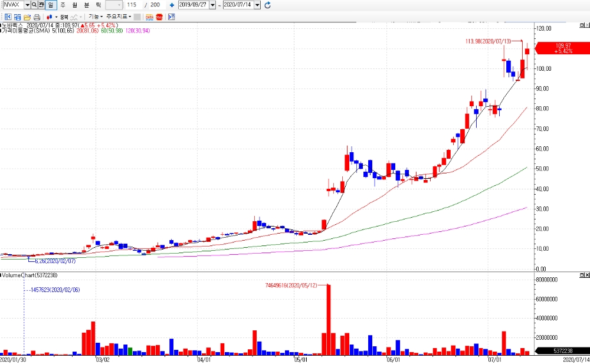Open the end date 2020/07/14 dropdown
Screen dimensions: 590x364
257,5
